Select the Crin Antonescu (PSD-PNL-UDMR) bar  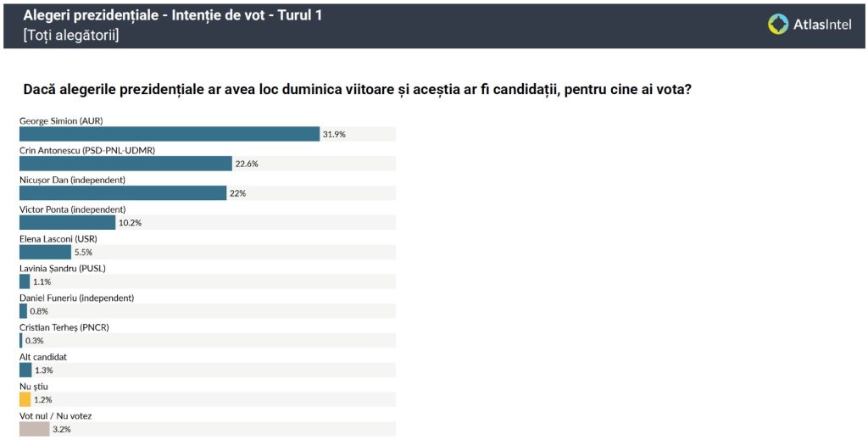[x=125, y=164]
